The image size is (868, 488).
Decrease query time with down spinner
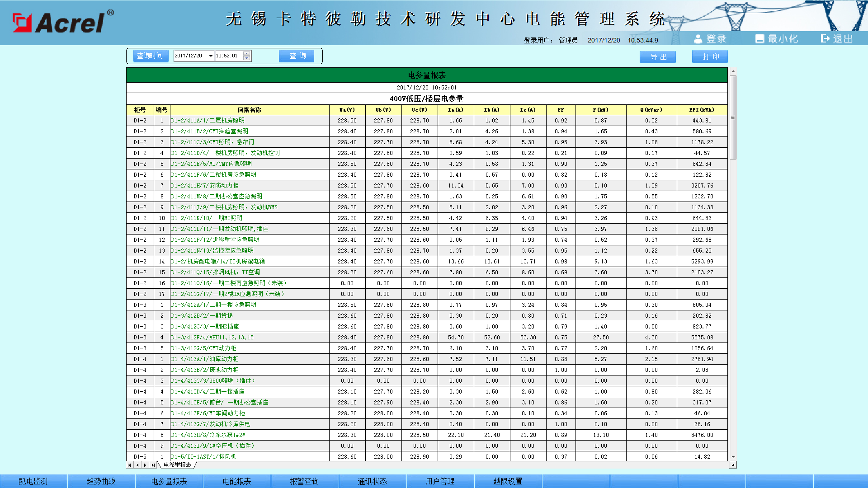[x=246, y=58]
